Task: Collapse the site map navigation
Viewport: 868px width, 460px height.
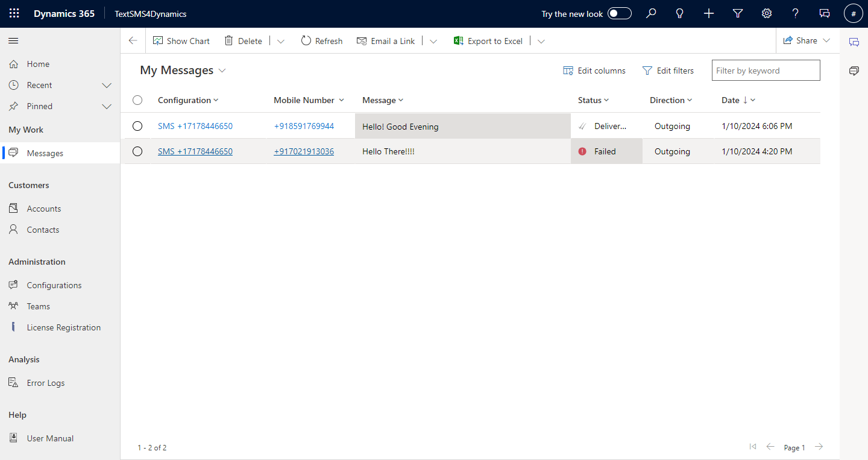Action: tap(13, 42)
